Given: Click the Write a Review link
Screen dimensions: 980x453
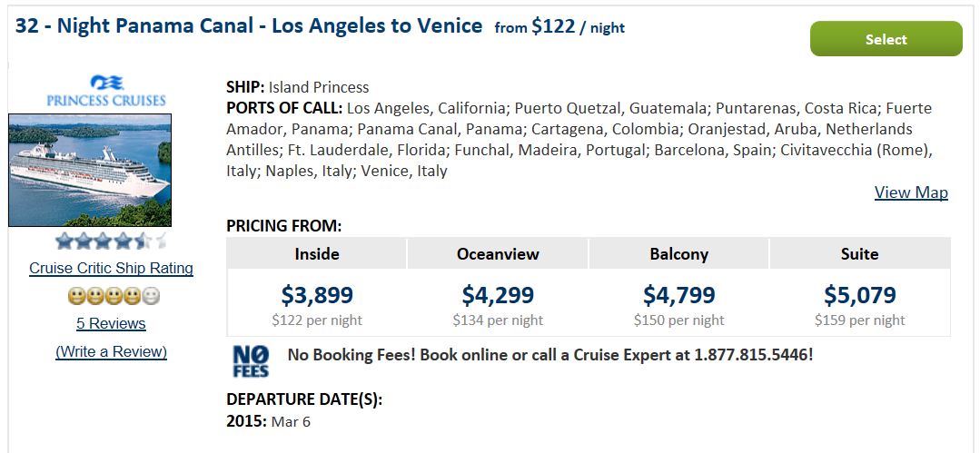Looking at the screenshot, I should [111, 351].
